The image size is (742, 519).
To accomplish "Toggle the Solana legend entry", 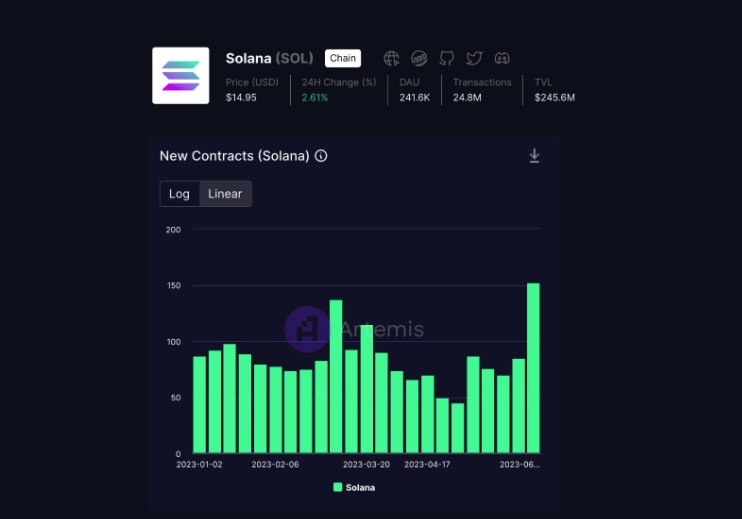I will pyautogui.click(x=354, y=487).
